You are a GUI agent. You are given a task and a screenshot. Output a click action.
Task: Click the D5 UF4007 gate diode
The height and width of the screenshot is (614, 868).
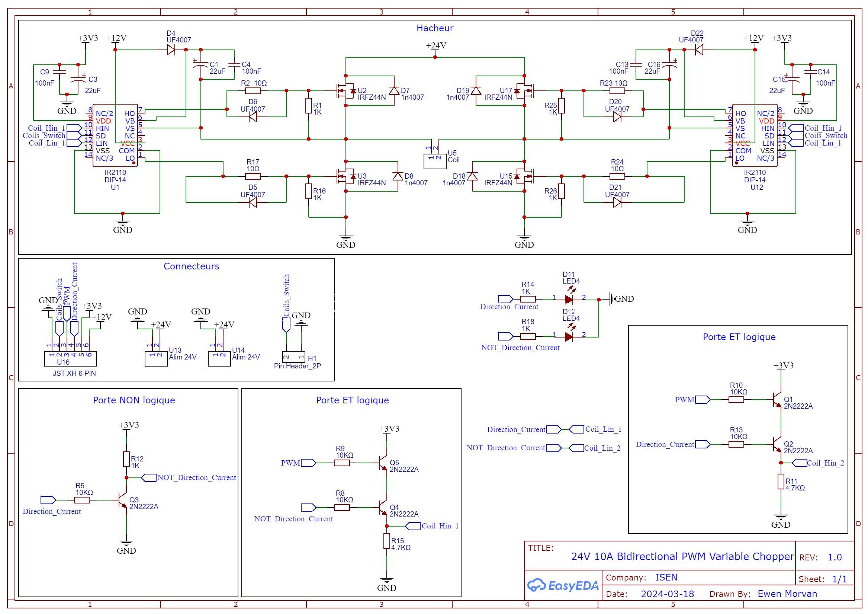click(253, 202)
